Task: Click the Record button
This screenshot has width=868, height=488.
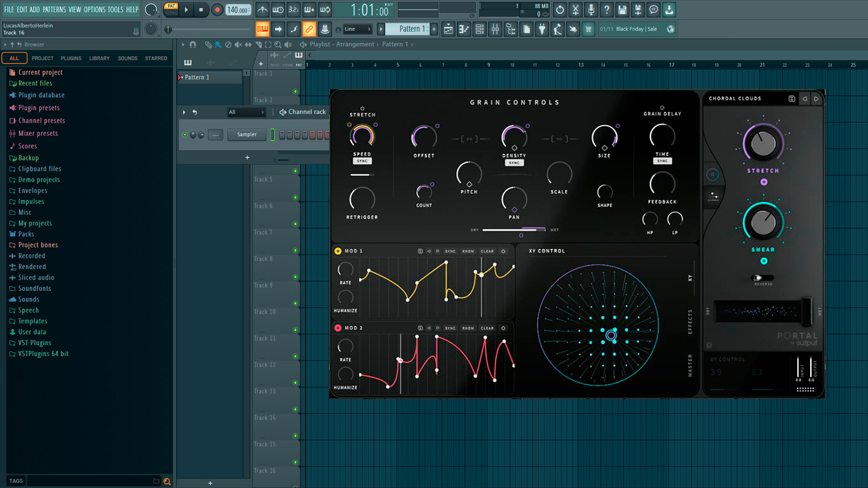Action: pyautogui.click(x=217, y=10)
